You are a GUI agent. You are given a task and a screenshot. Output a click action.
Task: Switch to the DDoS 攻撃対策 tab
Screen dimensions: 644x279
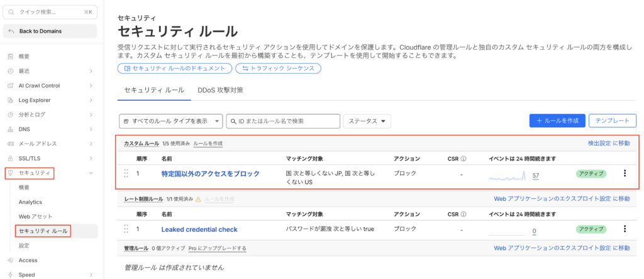coord(220,90)
